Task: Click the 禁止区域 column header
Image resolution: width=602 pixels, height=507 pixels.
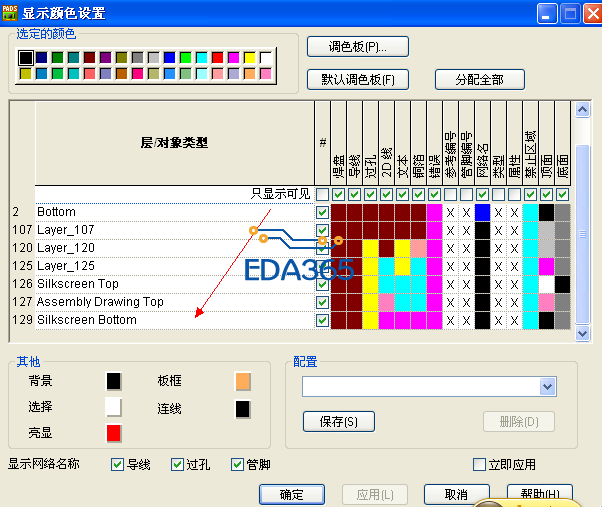Action: pyautogui.click(x=531, y=144)
